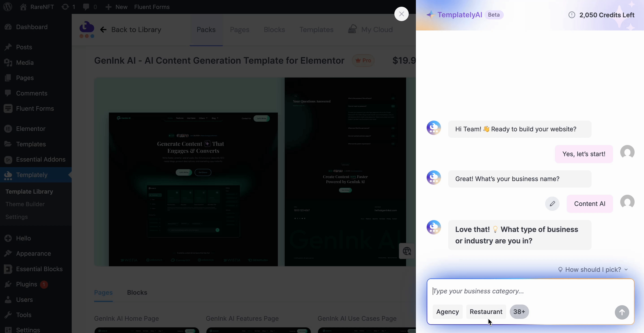Expand the 38+ more categories chip

[x=519, y=311]
